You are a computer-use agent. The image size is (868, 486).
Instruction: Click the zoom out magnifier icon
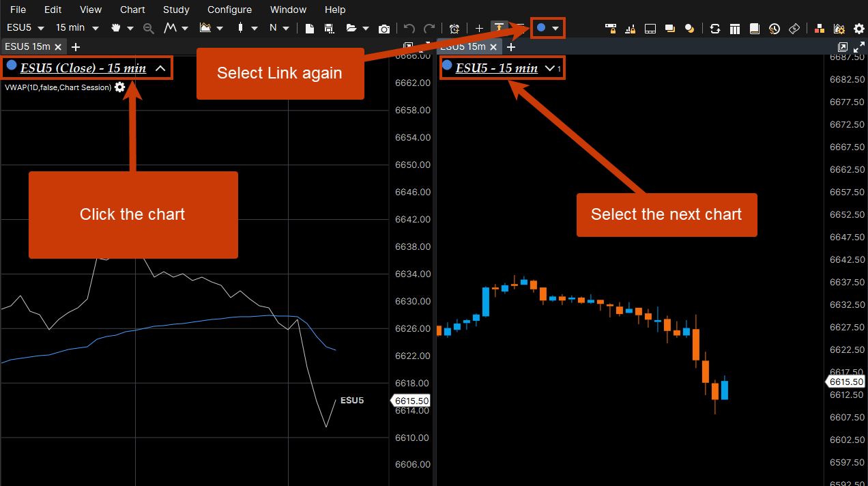[149, 28]
